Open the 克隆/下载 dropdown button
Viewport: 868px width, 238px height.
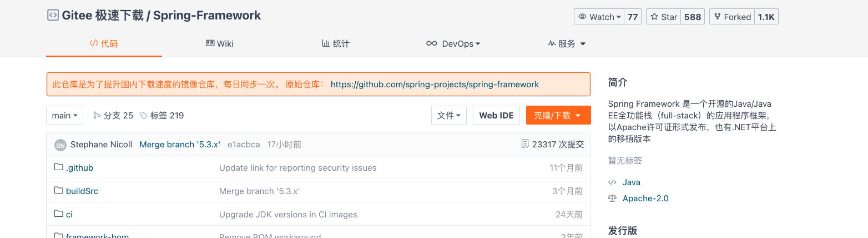(x=558, y=115)
